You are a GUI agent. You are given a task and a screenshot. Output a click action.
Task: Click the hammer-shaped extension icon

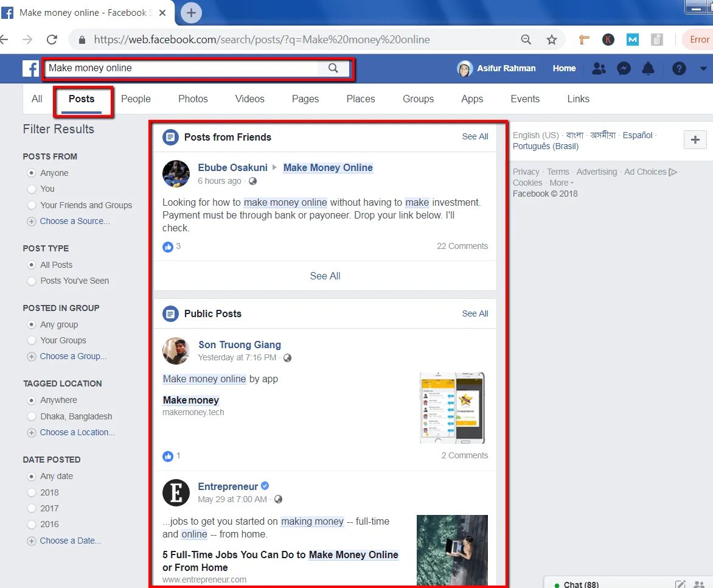coord(584,40)
